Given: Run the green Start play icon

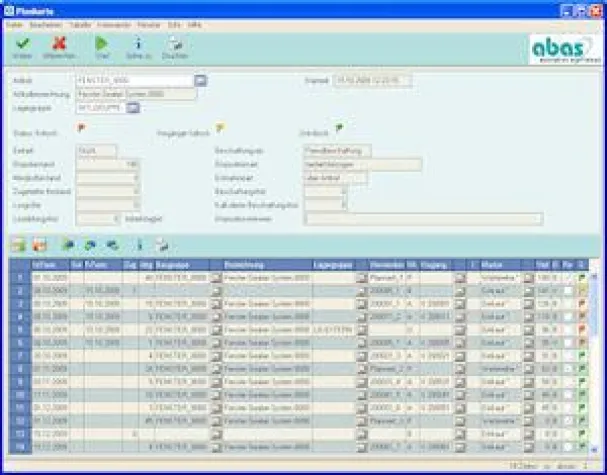Looking at the screenshot, I should 101,44.
